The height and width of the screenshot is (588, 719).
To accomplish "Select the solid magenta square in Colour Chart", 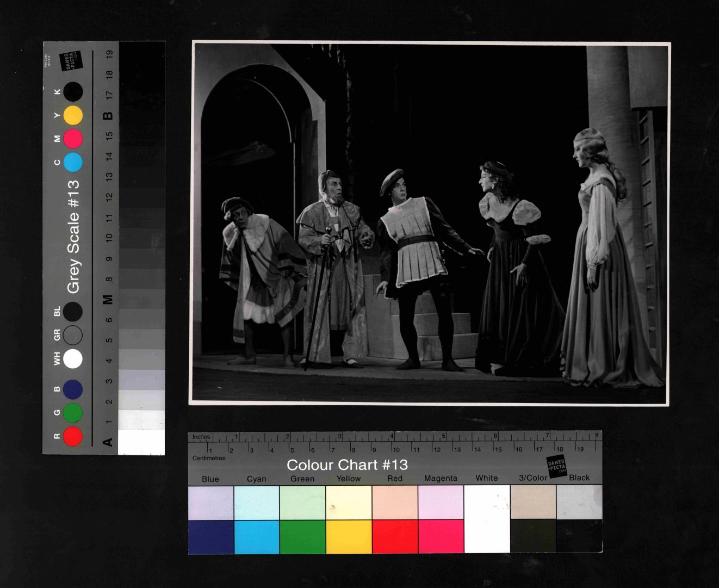I will pyautogui.click(x=441, y=536).
